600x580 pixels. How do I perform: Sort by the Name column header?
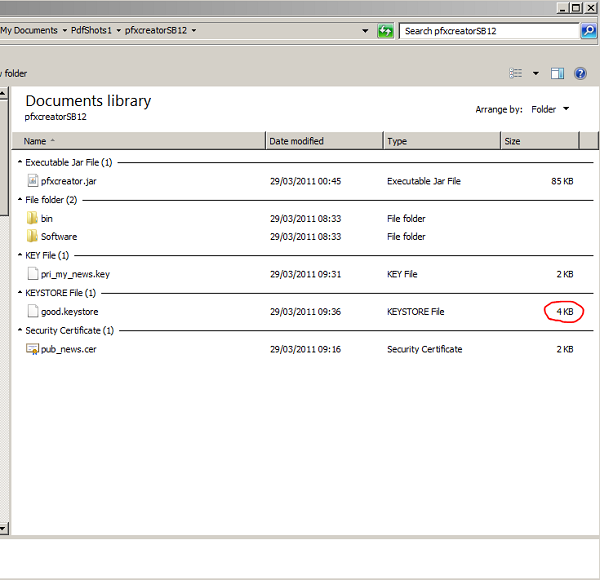[x=138, y=141]
